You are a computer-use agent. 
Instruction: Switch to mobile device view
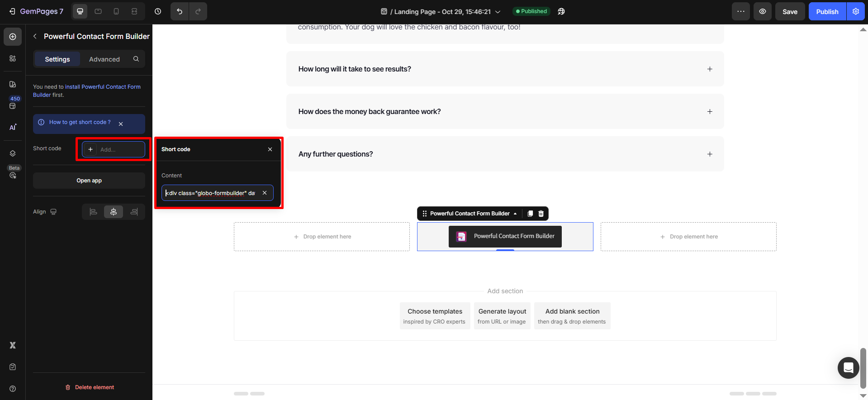pyautogui.click(x=116, y=11)
